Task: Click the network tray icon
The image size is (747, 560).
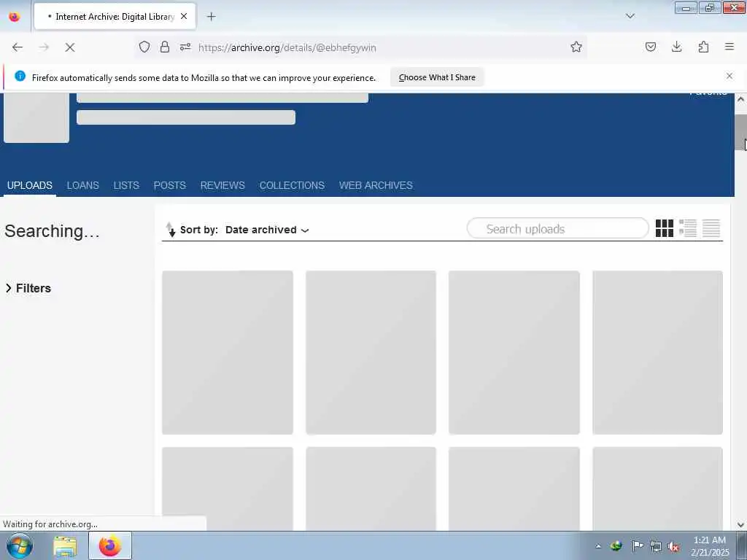Action: (x=656, y=546)
